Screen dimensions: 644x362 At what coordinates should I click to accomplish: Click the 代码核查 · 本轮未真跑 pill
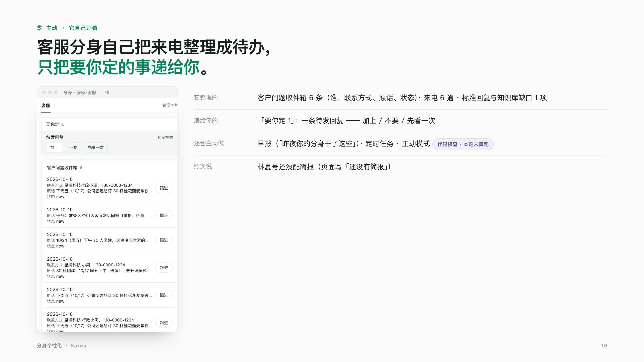coord(463,144)
